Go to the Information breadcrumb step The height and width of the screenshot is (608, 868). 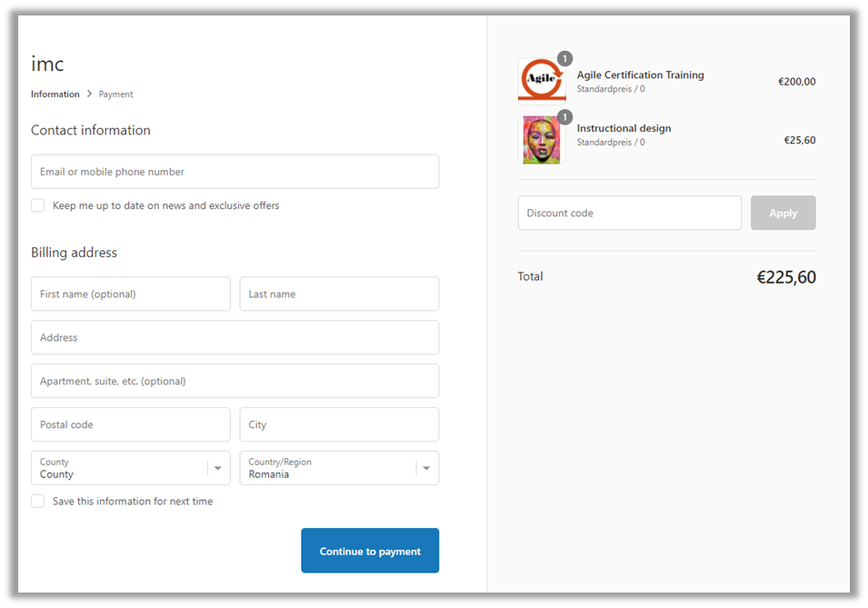coord(55,95)
